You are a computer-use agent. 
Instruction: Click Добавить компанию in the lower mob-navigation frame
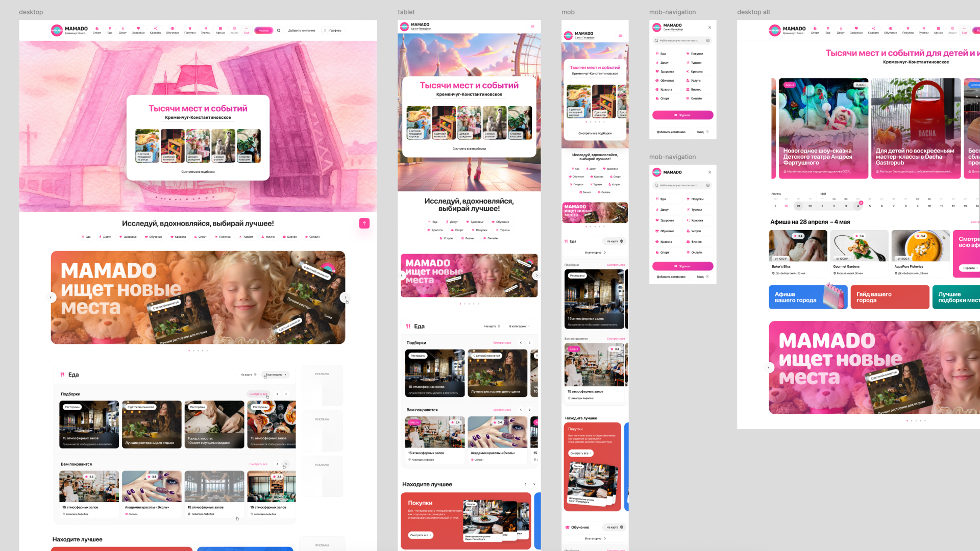(x=671, y=277)
